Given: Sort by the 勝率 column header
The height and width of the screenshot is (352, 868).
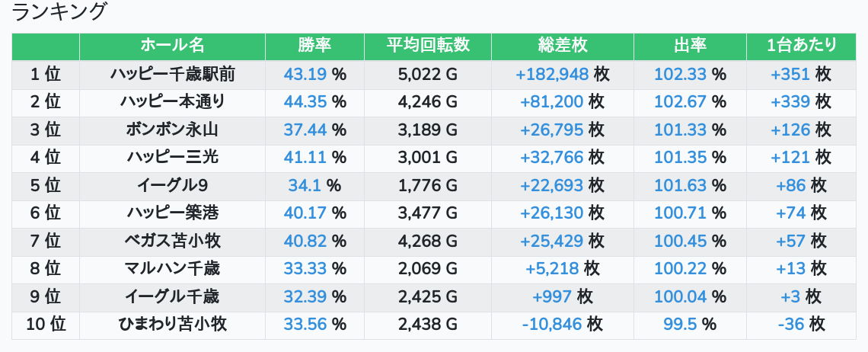Looking at the screenshot, I should coord(314,46).
